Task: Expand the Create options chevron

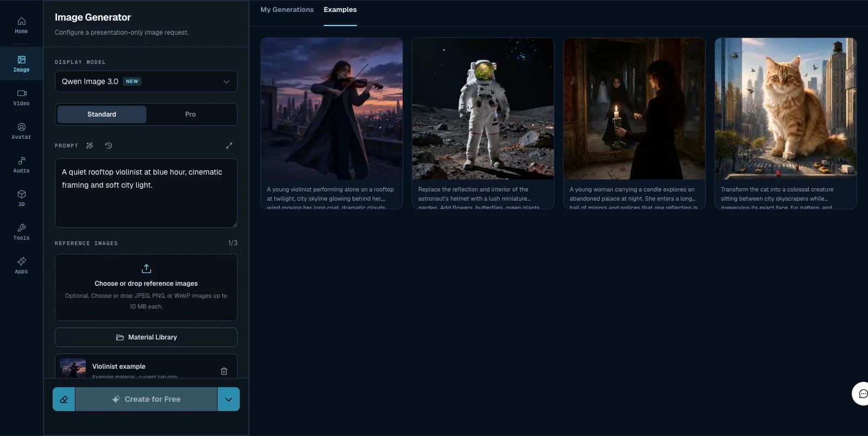Action: click(228, 399)
